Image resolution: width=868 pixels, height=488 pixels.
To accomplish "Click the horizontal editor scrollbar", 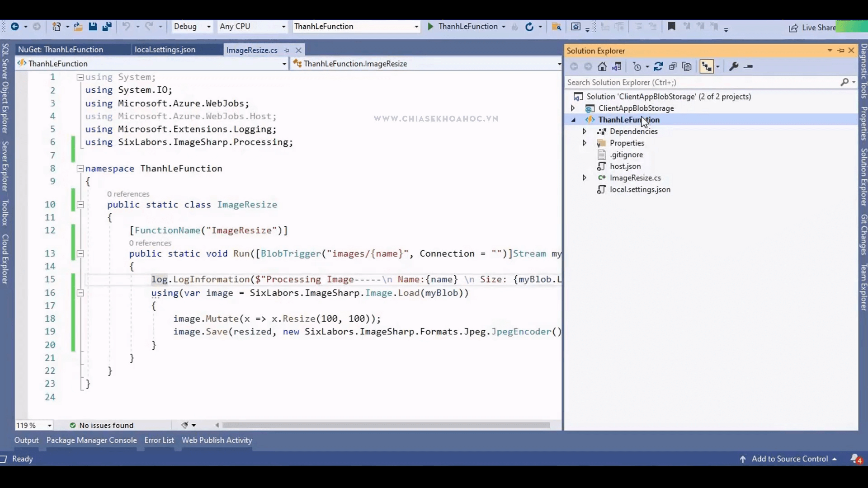I will tap(386, 425).
